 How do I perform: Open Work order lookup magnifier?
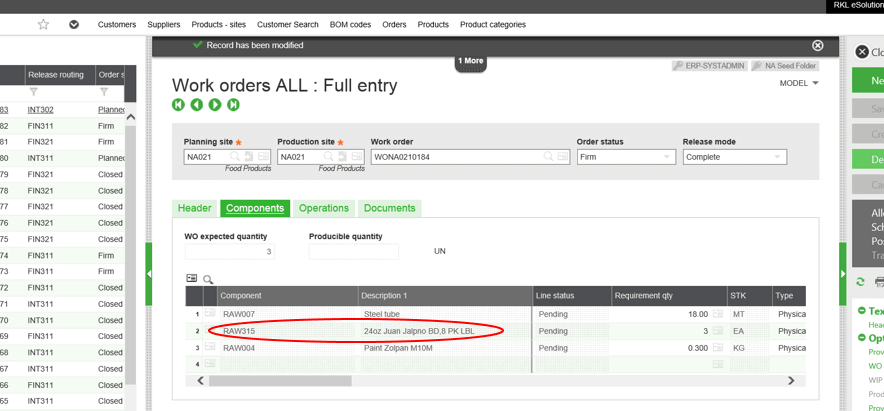(548, 157)
